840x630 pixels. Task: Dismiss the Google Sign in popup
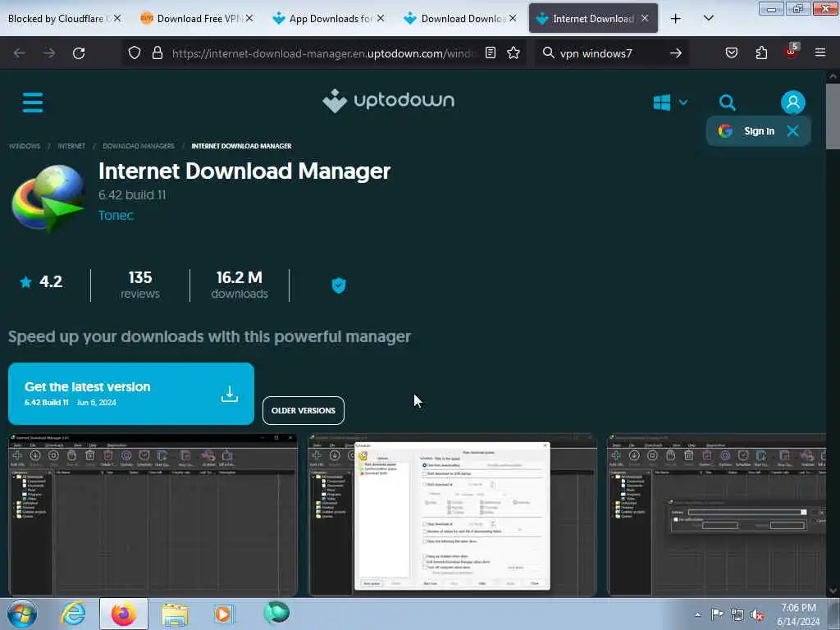point(793,131)
